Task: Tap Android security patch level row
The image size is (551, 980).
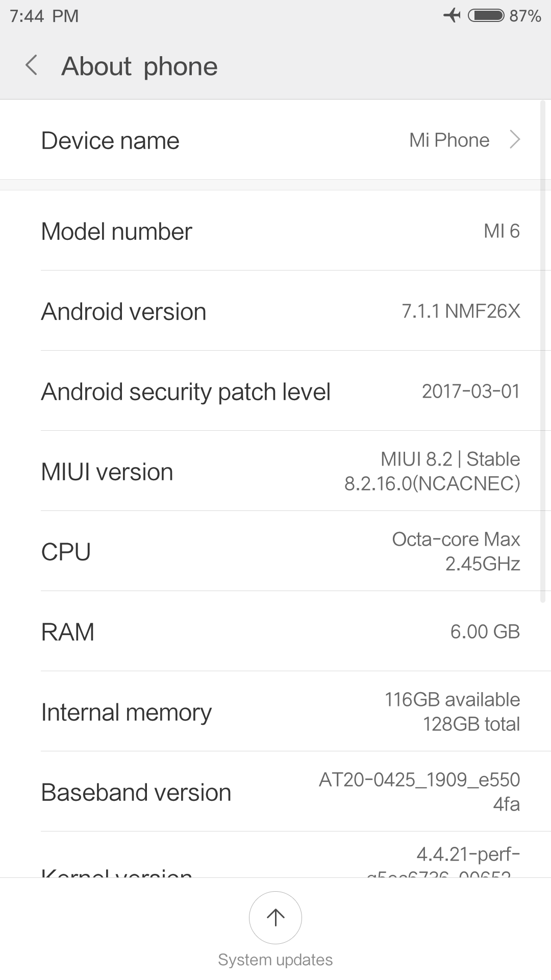Action: pos(275,391)
